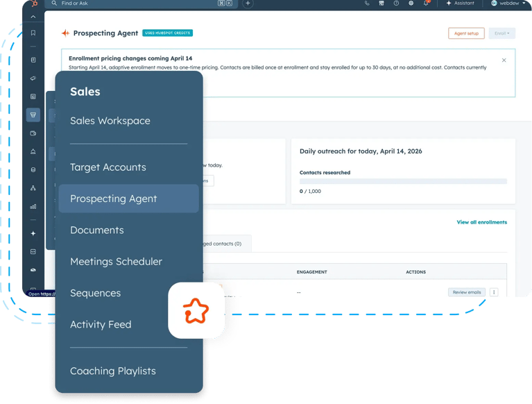Screen dimensions: 532x404
Task: Click the HubSpot sprocket logo
Action: click(33, 3)
